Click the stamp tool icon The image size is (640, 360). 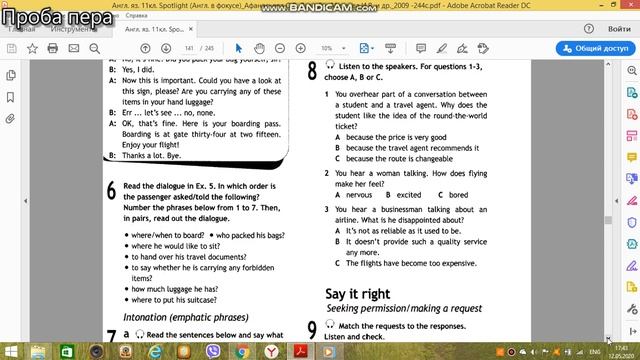483,49
